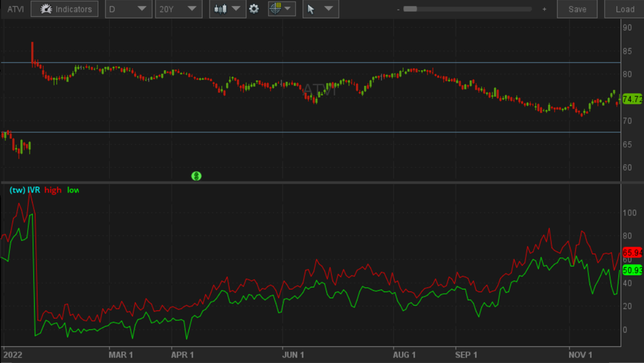
Task: Click the zoom out minus sign
Action: pos(398,9)
